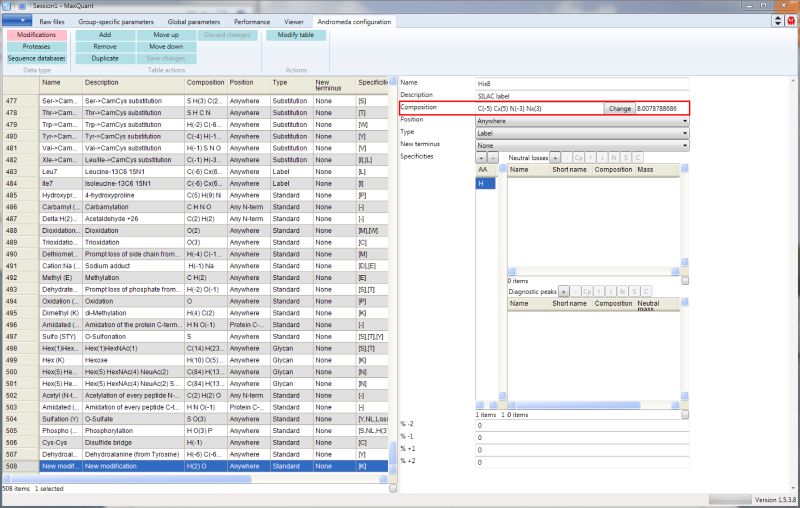800x508 pixels.
Task: Add a specificity with the plus button
Action: tap(481, 158)
